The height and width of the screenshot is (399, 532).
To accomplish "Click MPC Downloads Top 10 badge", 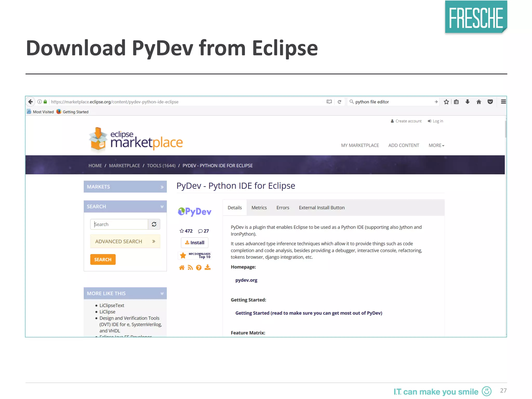I will tap(195, 256).
